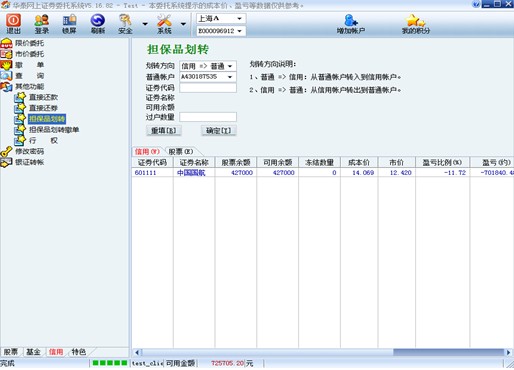
Task: Sort by 证券名称 column header
Action: (194, 162)
